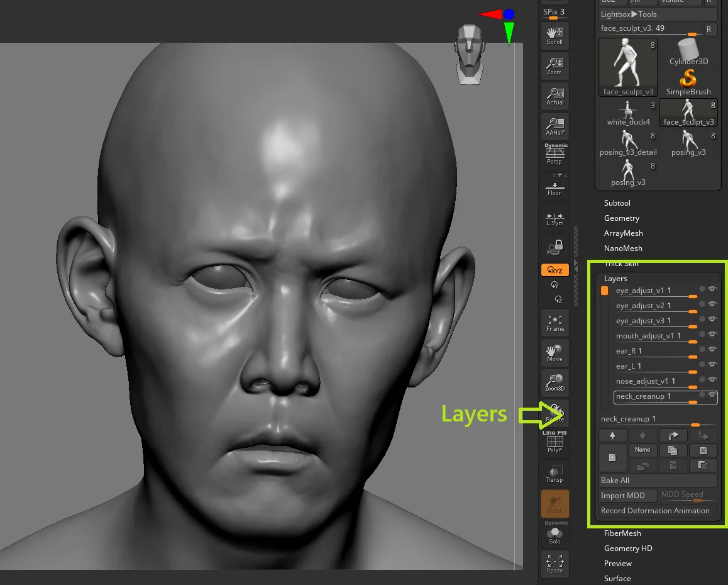The width and height of the screenshot is (728, 585).
Task: Toggle Dynamic Solo mode
Action: tap(555, 533)
